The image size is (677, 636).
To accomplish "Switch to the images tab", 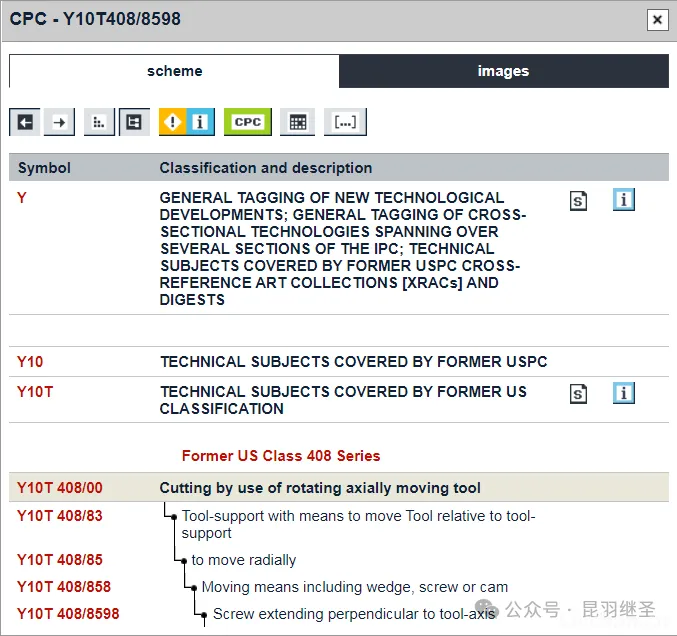I will [x=503, y=71].
